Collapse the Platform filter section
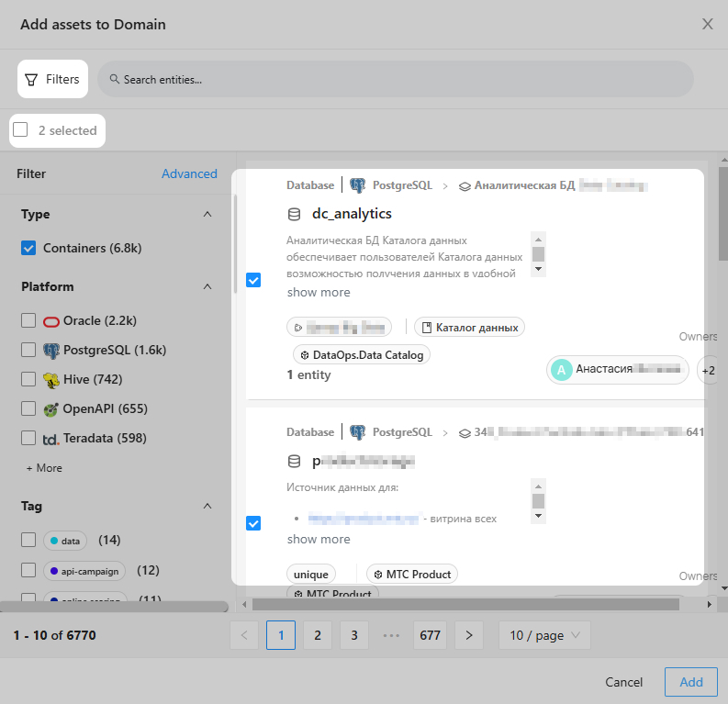The width and height of the screenshot is (728, 704). [207, 287]
